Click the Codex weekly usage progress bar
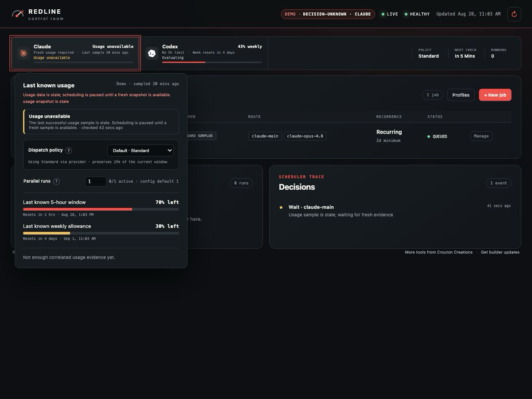Image resolution: width=532 pixels, height=399 pixels. pyautogui.click(x=212, y=62)
